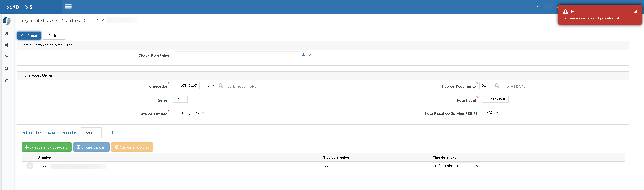This screenshot has height=190, width=644.
Task: Switch to Índices de Qualidade Fornecedor tab
Action: [x=49, y=133]
